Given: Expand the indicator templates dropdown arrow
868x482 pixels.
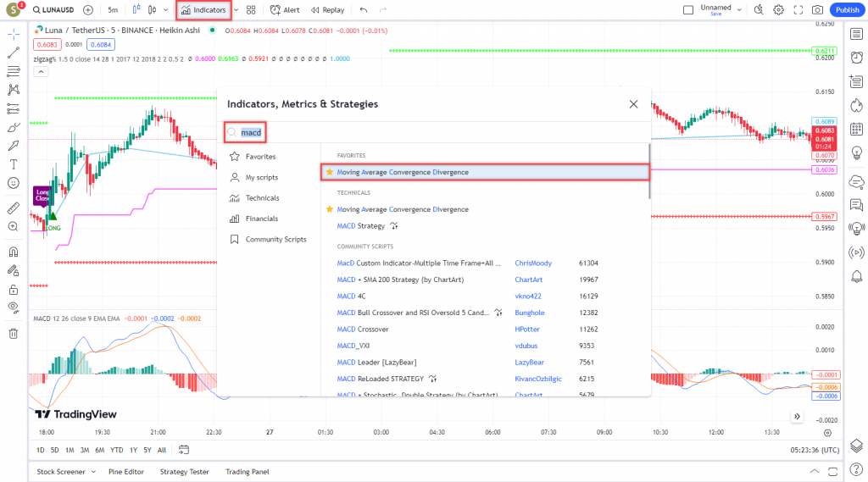Looking at the screenshot, I should point(236,10).
